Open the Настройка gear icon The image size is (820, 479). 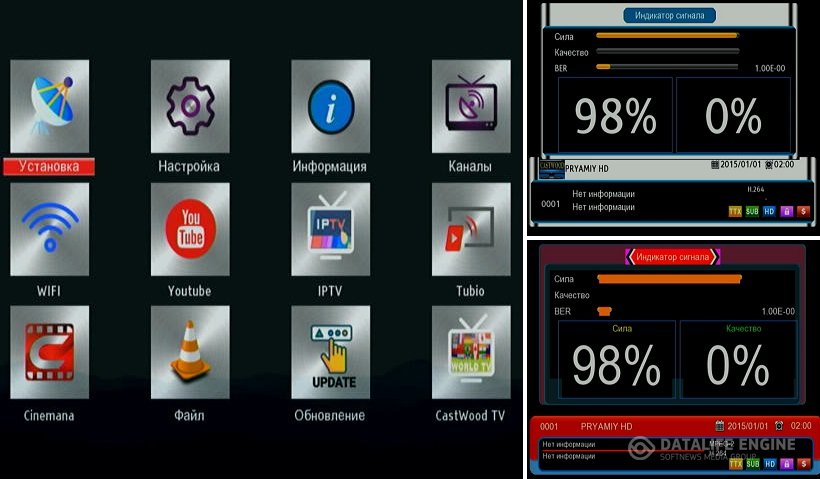(x=190, y=106)
